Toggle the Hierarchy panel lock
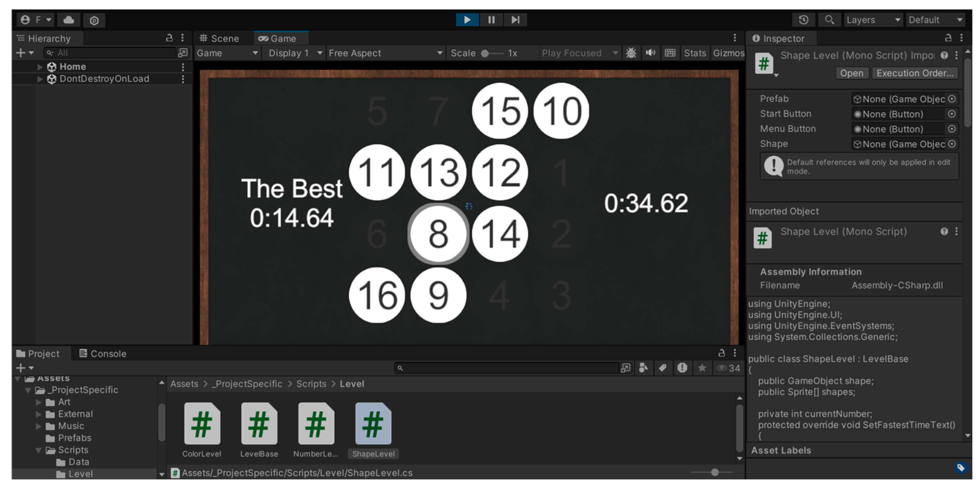 click(x=169, y=38)
